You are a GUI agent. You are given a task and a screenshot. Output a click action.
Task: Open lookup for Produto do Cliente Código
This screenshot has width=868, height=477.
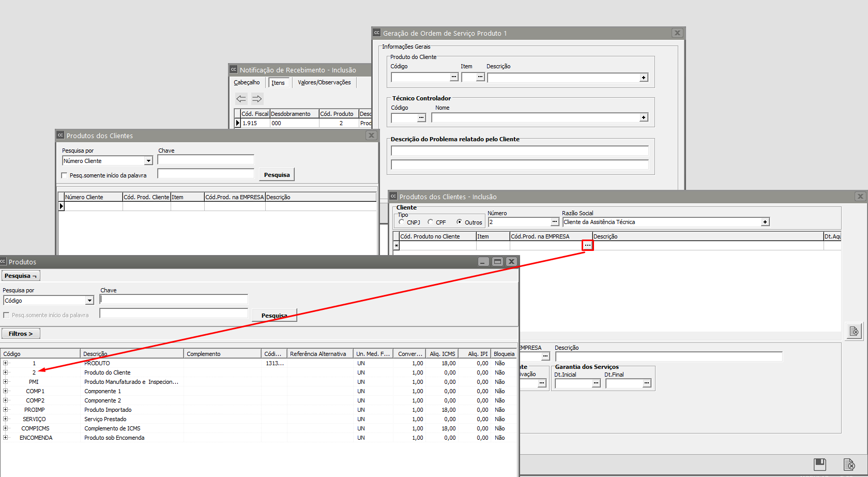(454, 77)
